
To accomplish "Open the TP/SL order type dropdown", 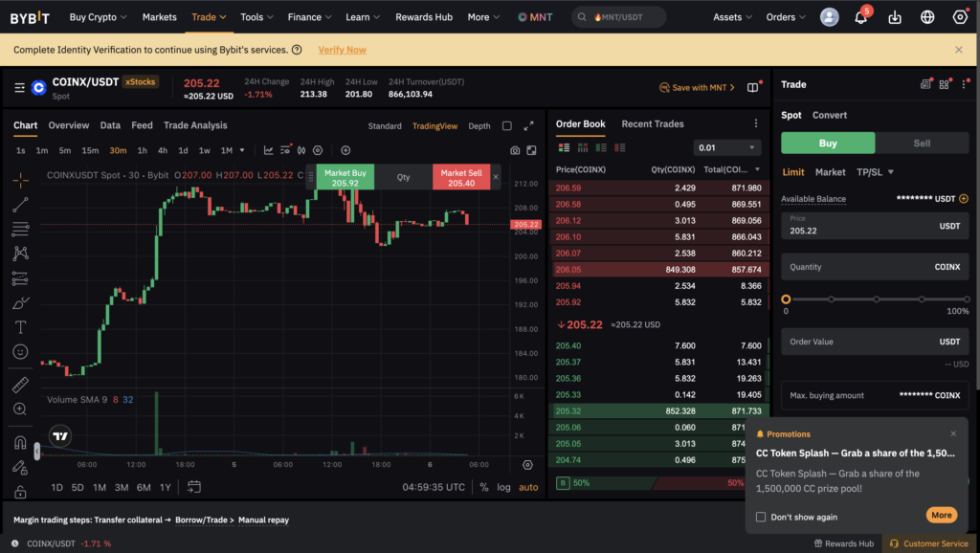I will click(x=875, y=172).
